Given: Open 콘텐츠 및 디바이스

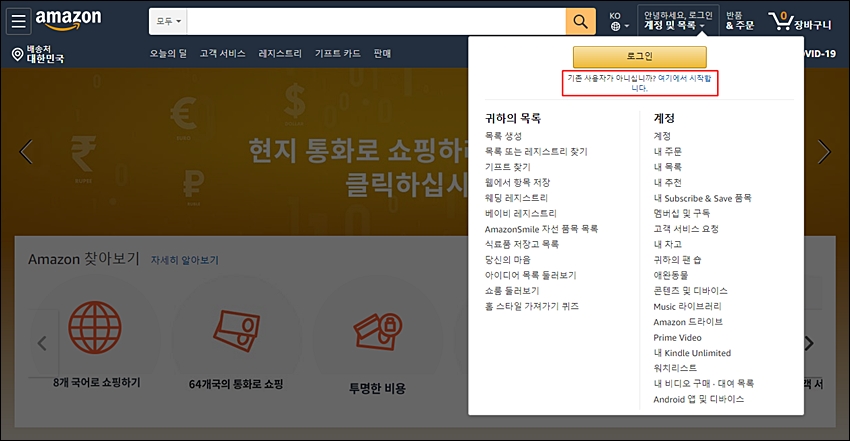Looking at the screenshot, I should pos(690,291).
